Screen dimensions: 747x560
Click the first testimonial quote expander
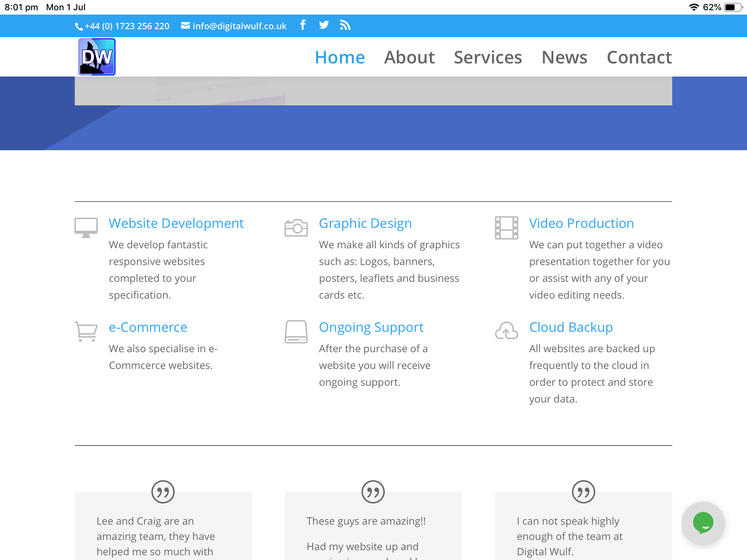pos(163,492)
